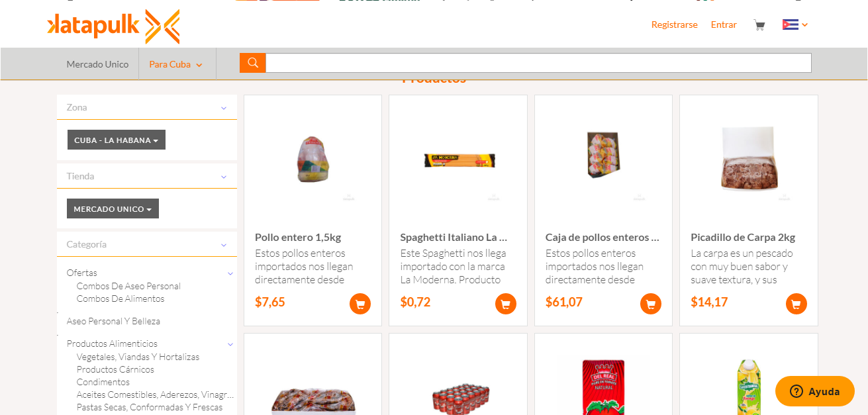Open the Ayuda help button

815,391
